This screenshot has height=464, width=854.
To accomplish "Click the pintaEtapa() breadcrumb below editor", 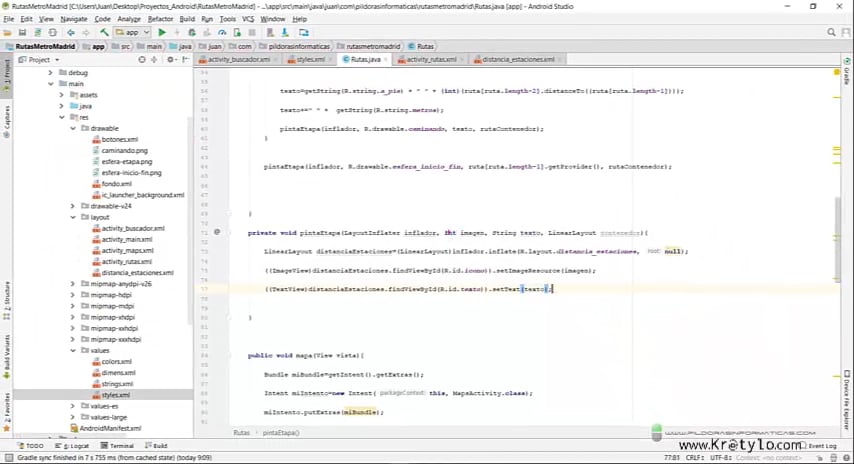I will 281,432.
